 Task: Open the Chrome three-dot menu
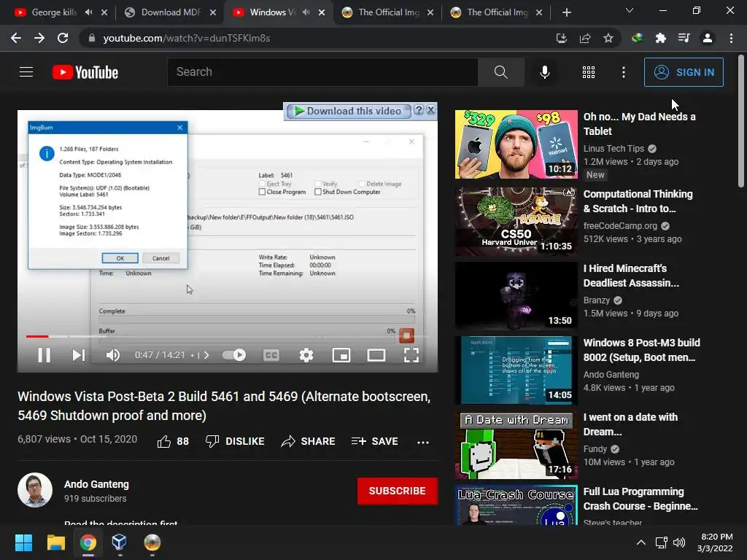[731, 38]
